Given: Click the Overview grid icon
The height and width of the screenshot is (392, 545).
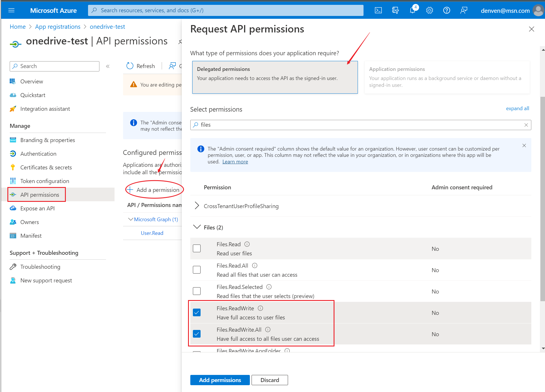Looking at the screenshot, I should [13, 81].
